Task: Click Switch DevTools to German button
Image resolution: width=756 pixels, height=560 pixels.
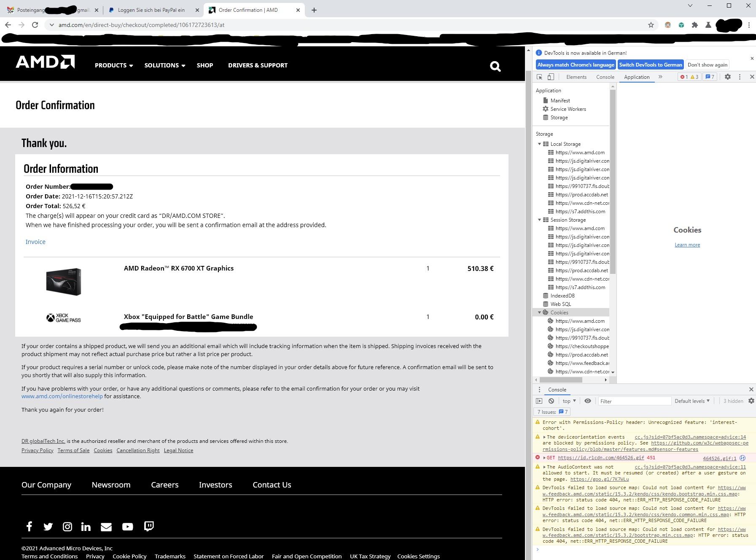Action: 651,65
